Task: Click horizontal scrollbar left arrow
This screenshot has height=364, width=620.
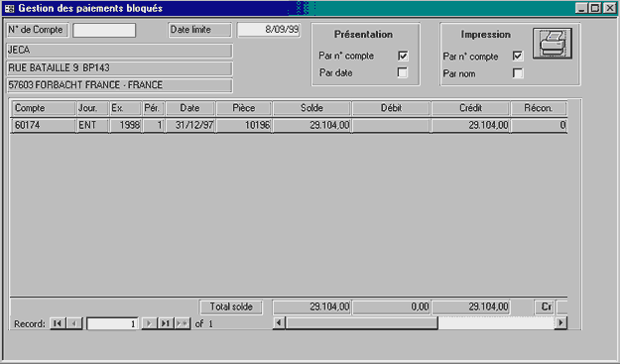Action: [x=279, y=323]
